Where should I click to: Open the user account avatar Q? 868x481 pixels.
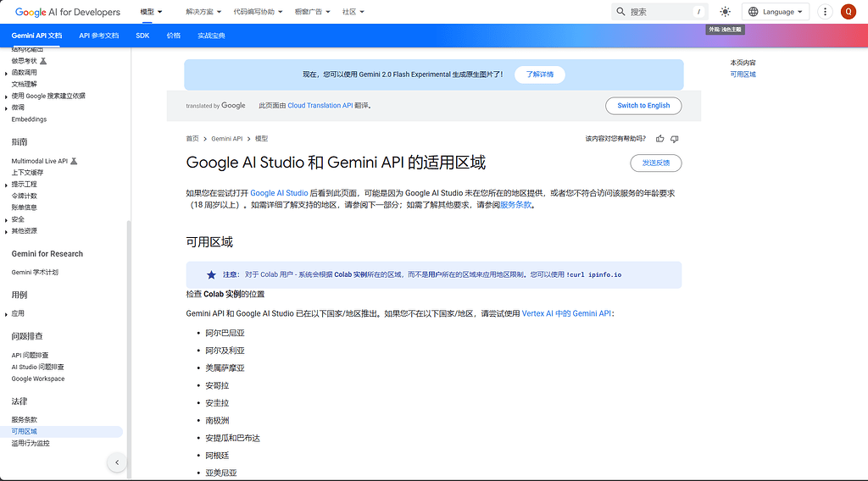pos(848,12)
